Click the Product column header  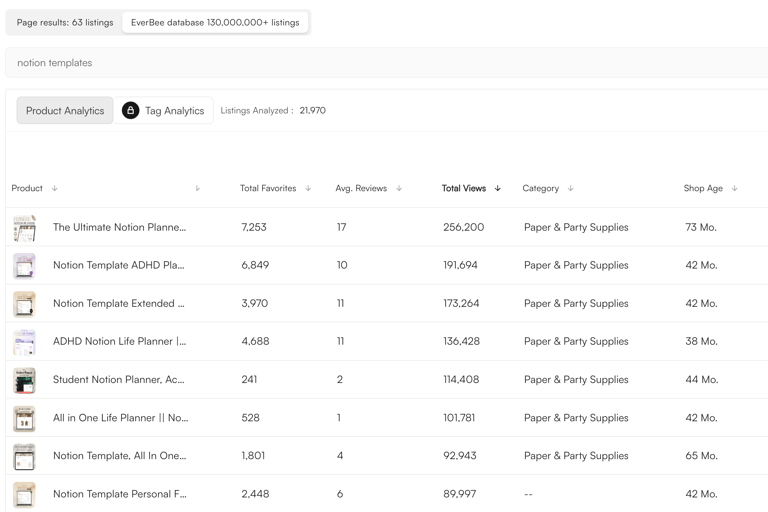(x=27, y=188)
